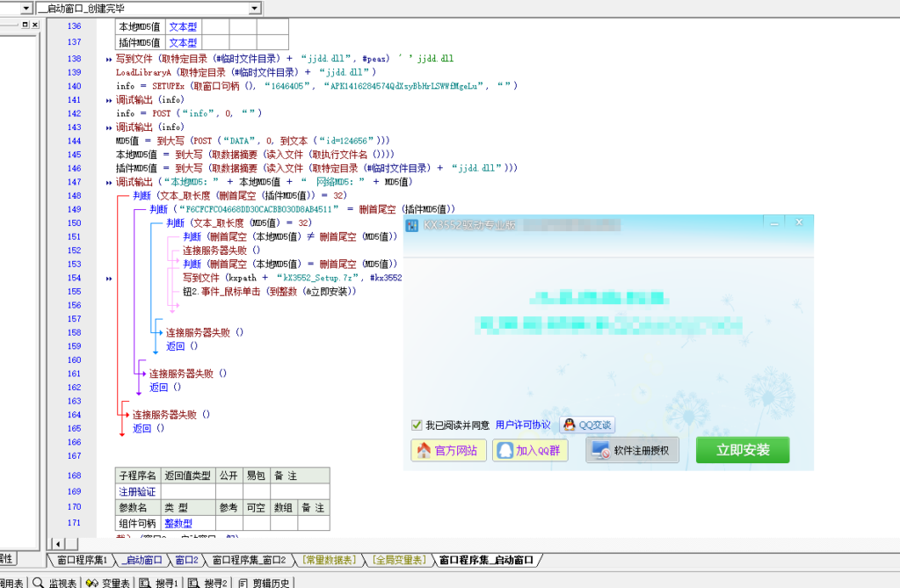Image resolution: width=900 pixels, height=588 pixels.
Task: Open the 搜寻1 search panel
Action: pos(165,581)
